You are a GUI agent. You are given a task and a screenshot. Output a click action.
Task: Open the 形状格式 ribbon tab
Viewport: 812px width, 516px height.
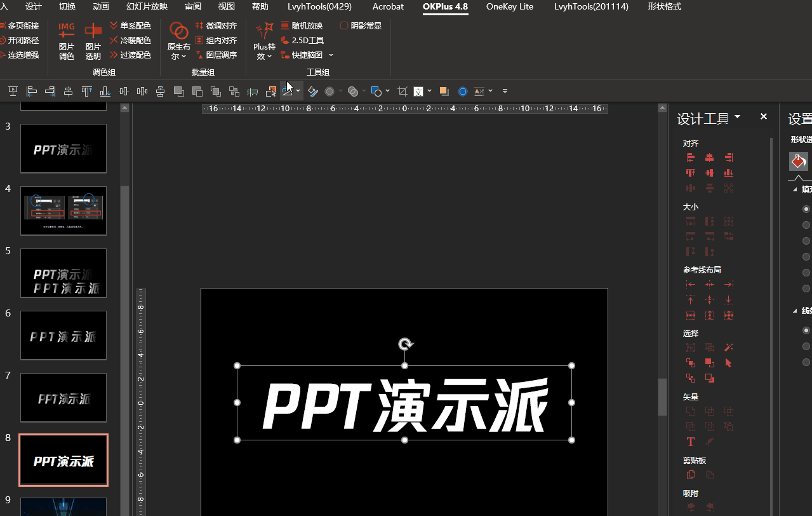(x=665, y=6)
